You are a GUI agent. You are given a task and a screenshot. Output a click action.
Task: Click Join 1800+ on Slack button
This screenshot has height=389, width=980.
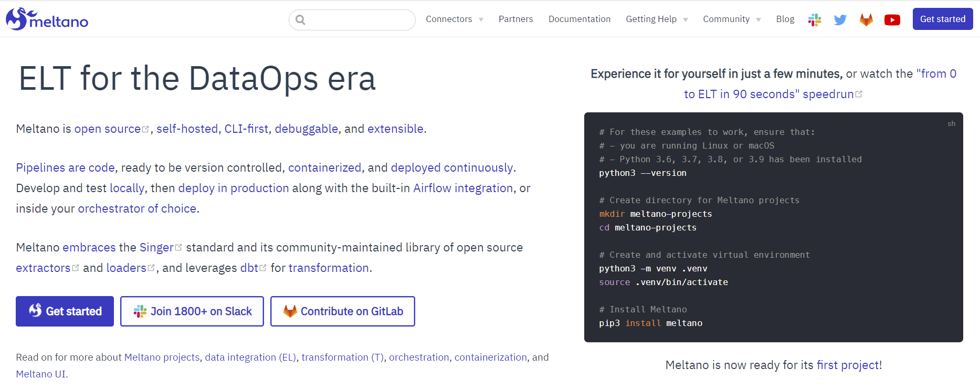(x=192, y=311)
